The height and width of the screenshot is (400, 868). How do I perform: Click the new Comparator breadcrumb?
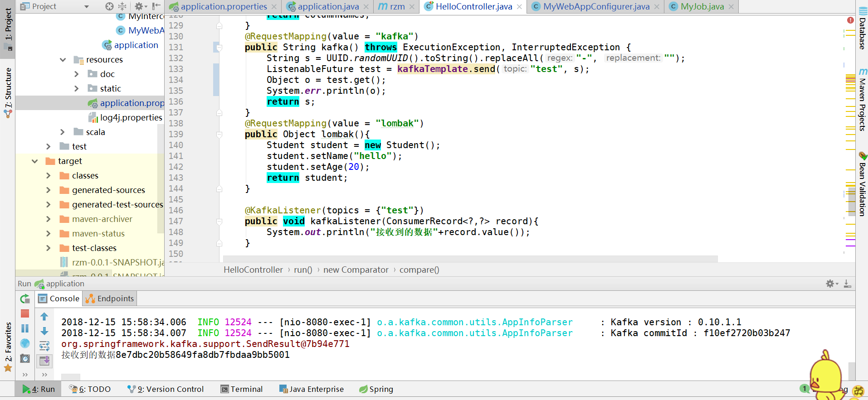pyautogui.click(x=356, y=270)
